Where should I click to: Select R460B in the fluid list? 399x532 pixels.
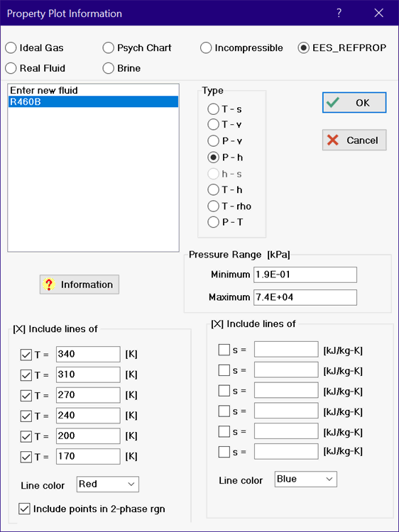[94, 101]
